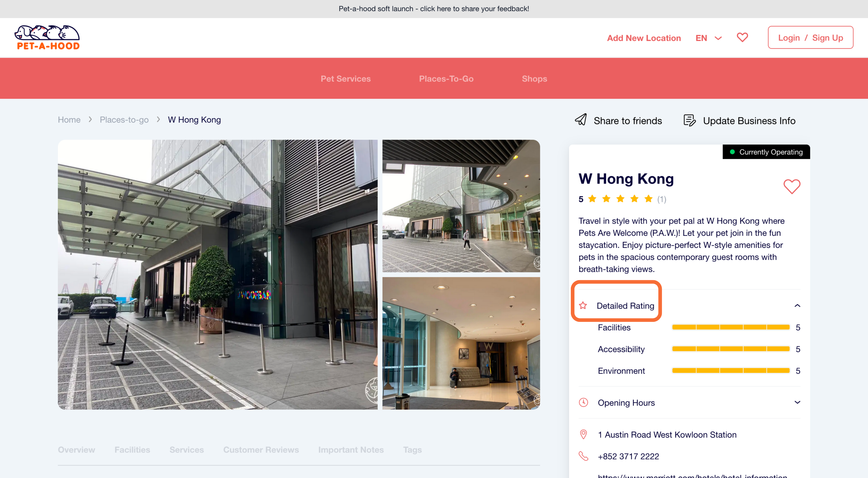Click the Share to friends paper plane icon
This screenshot has height=478, width=868.
581,120
